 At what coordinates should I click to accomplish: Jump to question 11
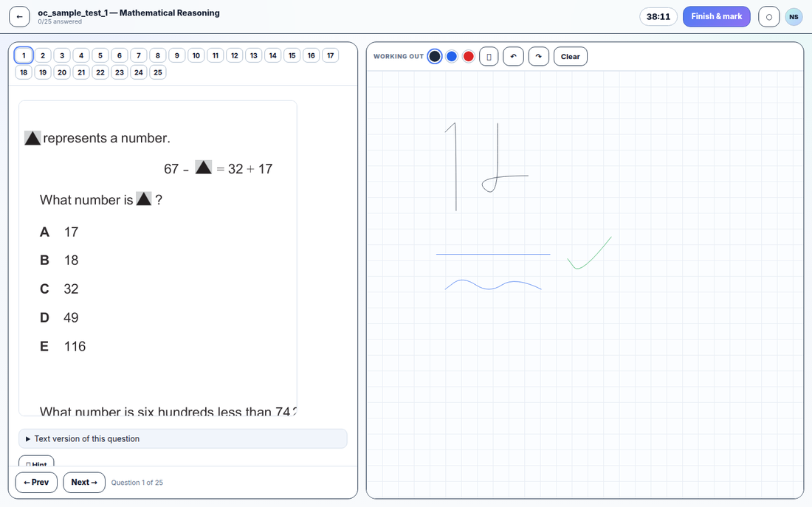[216, 55]
